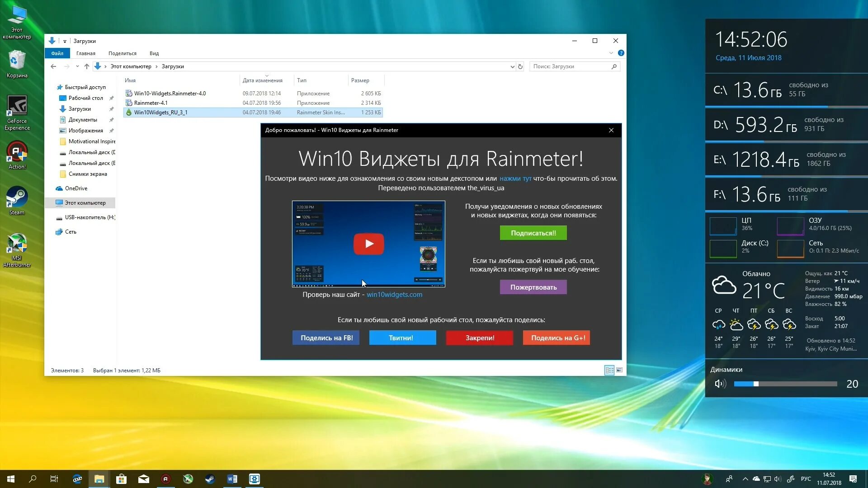Click Поделись на FB! button
This screenshot has height=488, width=868.
pos(326,338)
